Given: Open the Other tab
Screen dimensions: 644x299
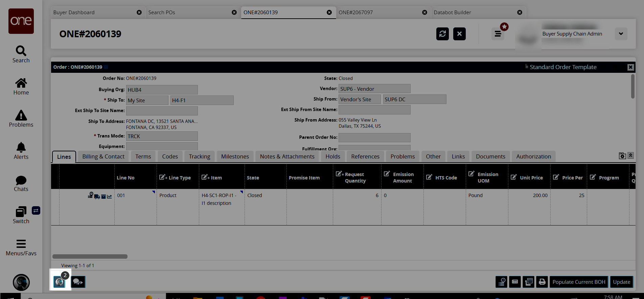Looking at the screenshot, I should point(433,156).
